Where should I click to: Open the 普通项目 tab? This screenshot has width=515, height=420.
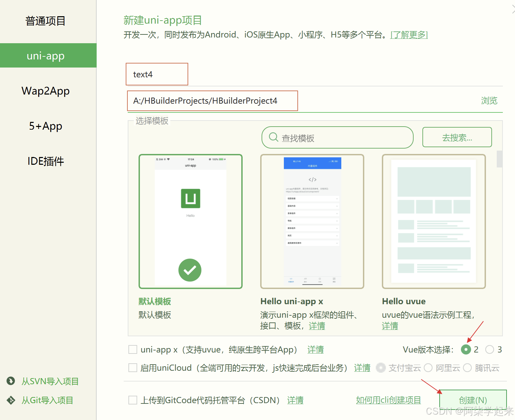[x=46, y=21]
